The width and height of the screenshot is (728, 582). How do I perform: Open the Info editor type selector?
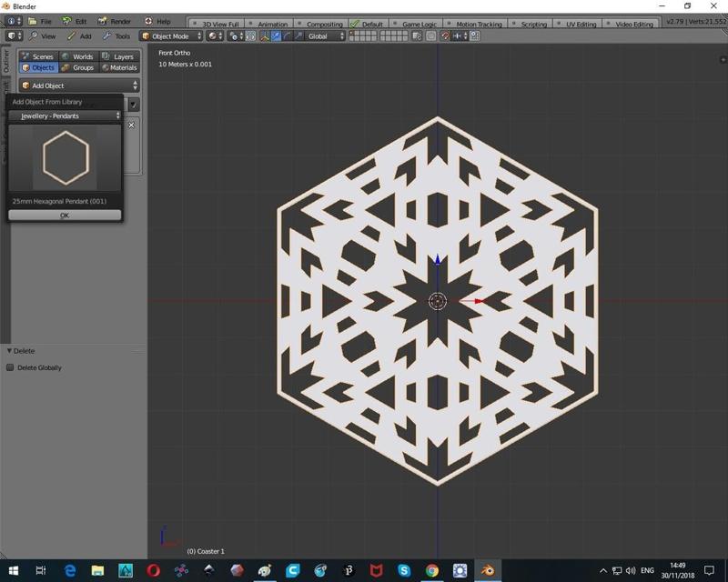(x=14, y=21)
